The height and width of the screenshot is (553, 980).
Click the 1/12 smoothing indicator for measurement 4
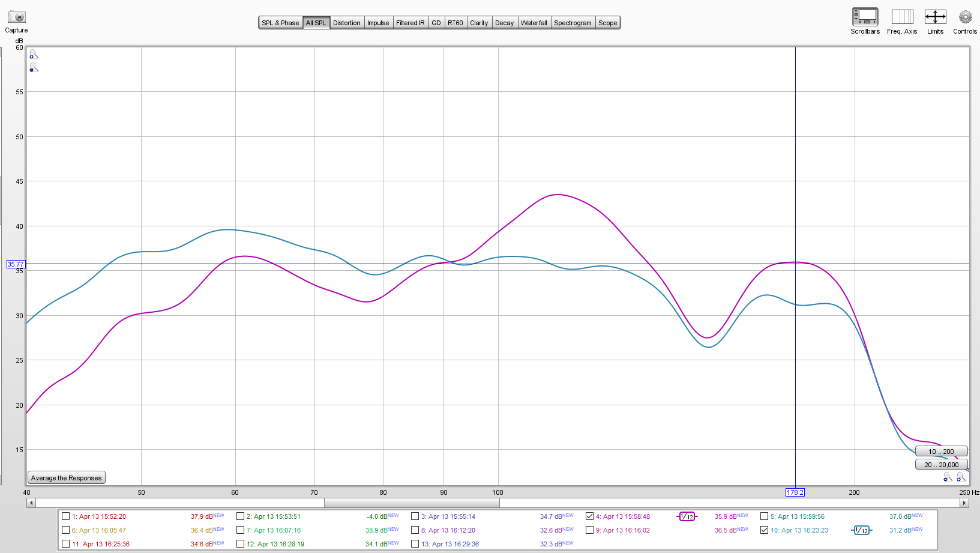coord(687,516)
